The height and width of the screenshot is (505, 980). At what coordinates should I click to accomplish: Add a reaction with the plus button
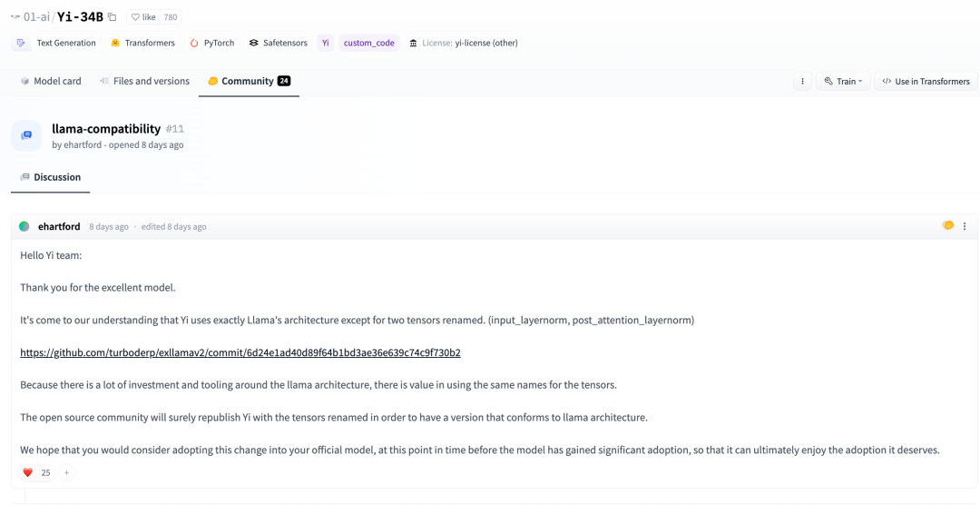coord(66,472)
